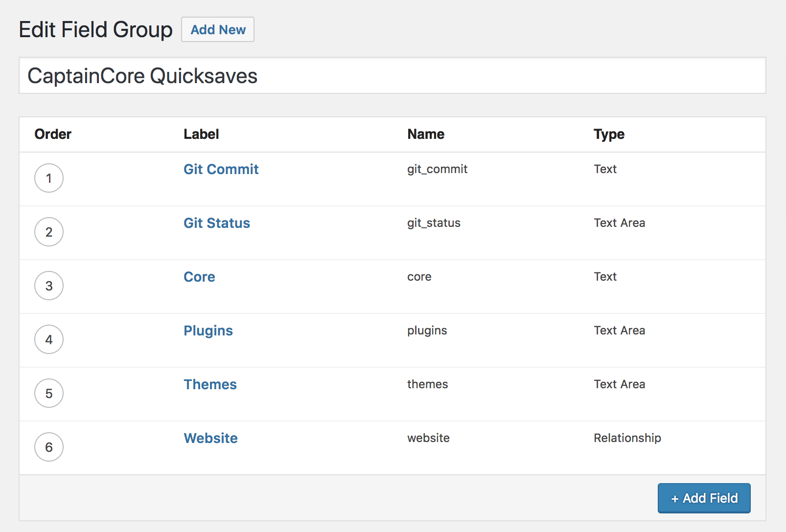Click Text Area type in Git Status row

(x=620, y=223)
